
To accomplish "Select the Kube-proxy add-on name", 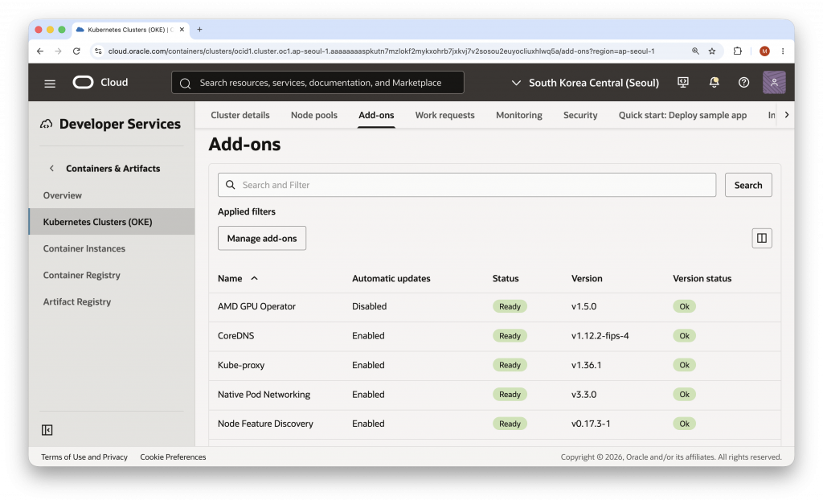I will pyautogui.click(x=241, y=365).
